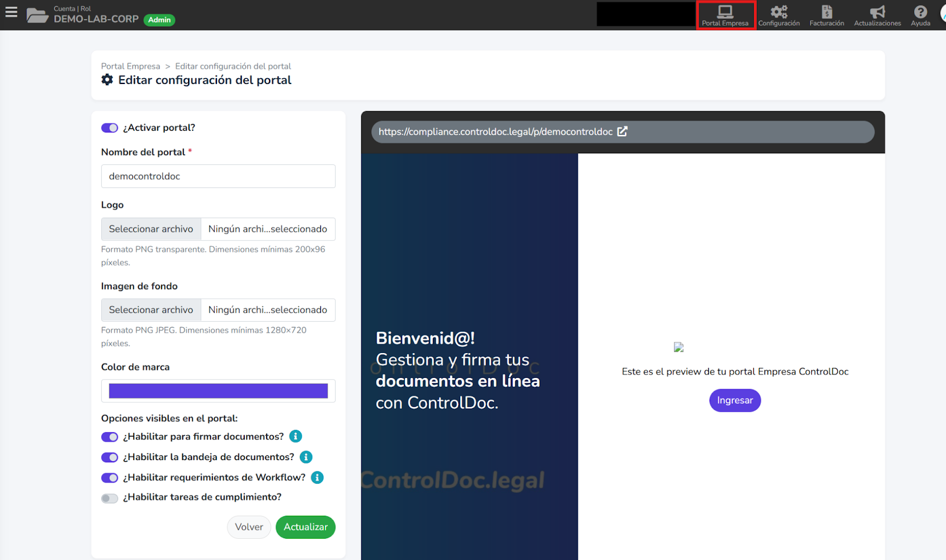The height and width of the screenshot is (560, 946).
Task: Click the Admin role badge
Action: pos(160,20)
